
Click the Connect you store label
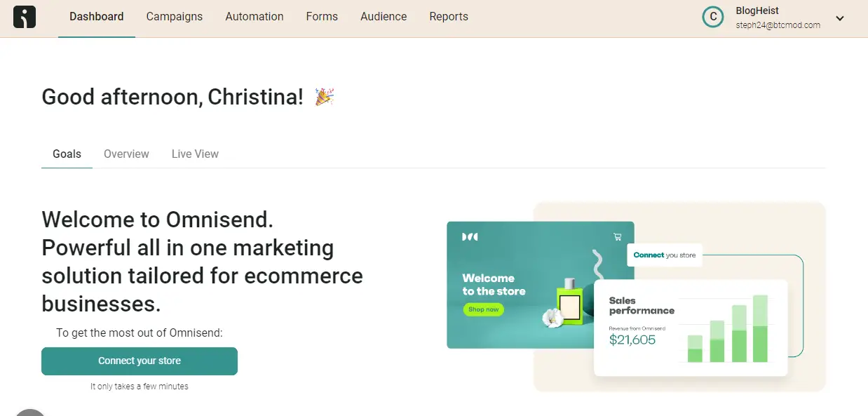click(665, 255)
